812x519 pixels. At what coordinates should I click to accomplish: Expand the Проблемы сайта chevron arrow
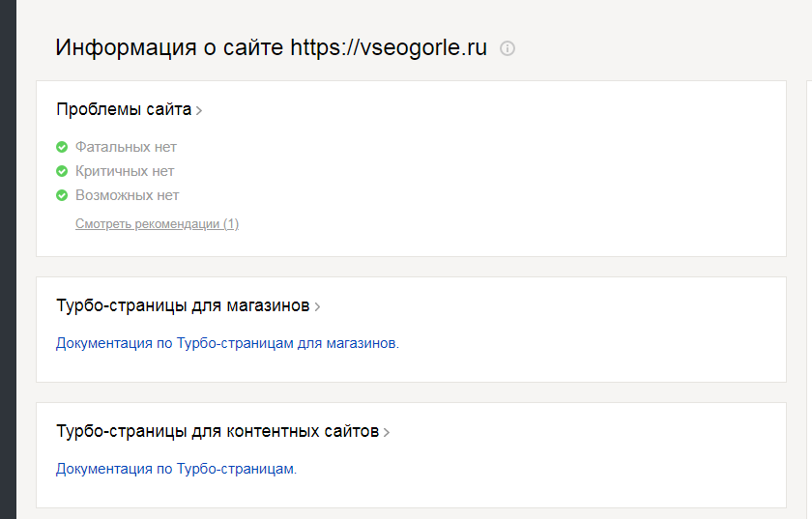tap(199, 111)
